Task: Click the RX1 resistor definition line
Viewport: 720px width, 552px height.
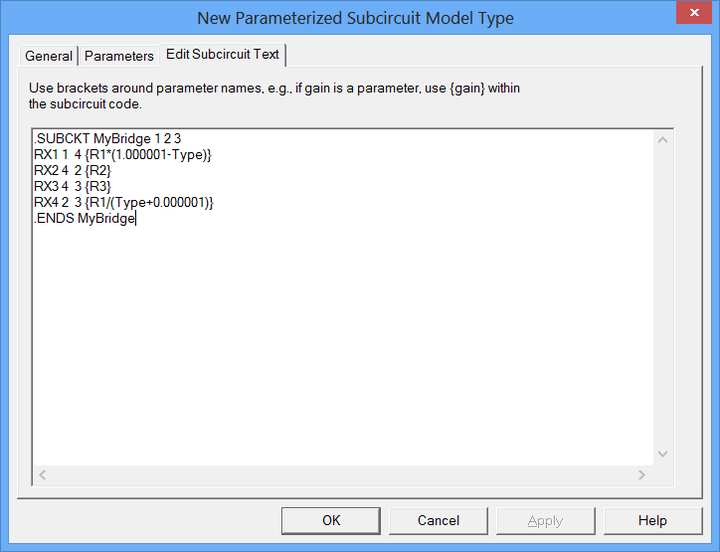Action: 123,155
